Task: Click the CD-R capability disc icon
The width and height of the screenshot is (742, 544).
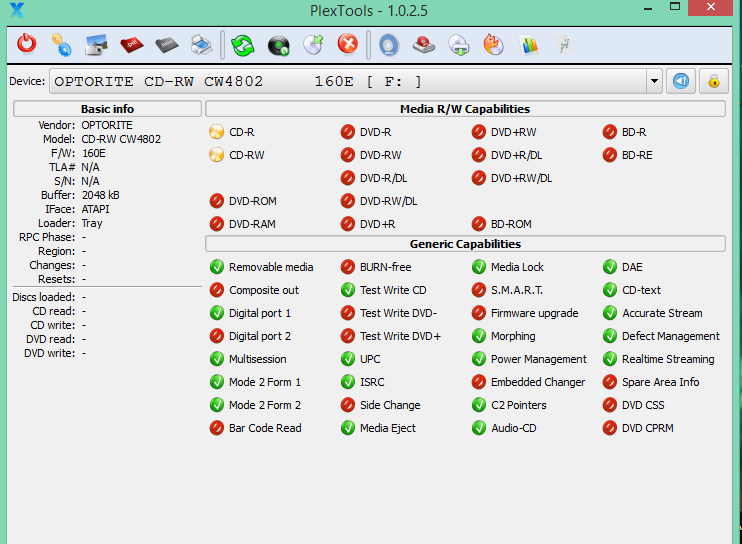Action: pos(216,132)
